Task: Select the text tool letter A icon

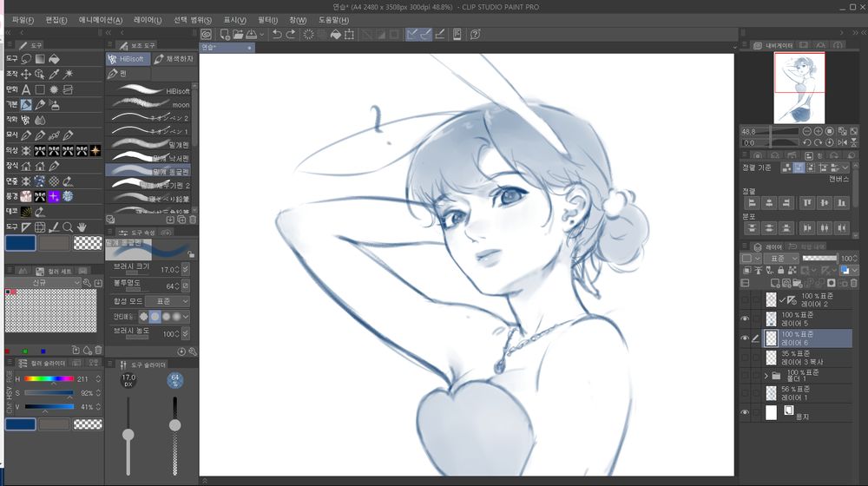Action: [26, 89]
